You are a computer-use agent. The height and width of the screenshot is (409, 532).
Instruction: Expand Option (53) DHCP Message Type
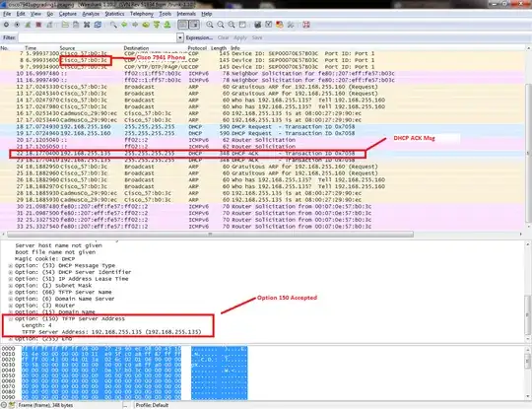tap(11, 266)
